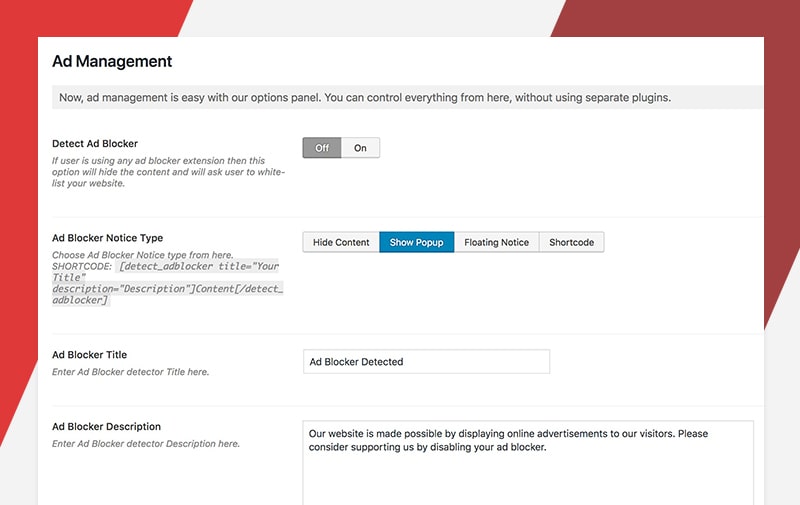Click the gray options panel info banner
Screen dimensions: 800x505
click(408, 97)
